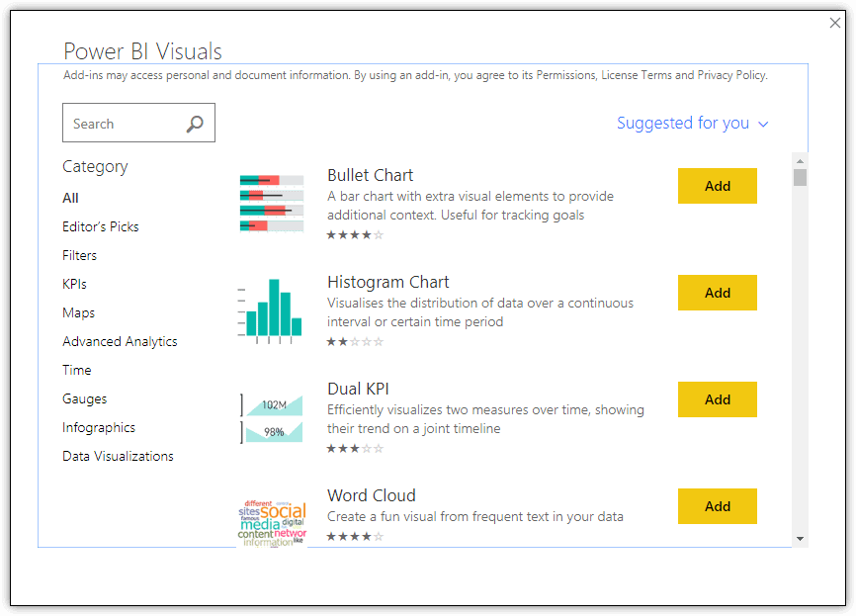Add the Histogram Chart visual
Screen dimensions: 856x616
pyautogui.click(x=718, y=293)
